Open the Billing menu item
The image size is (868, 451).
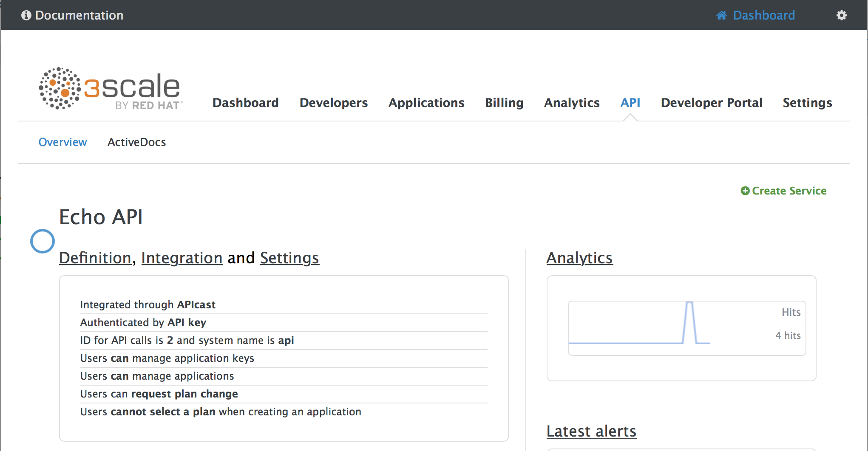(504, 103)
